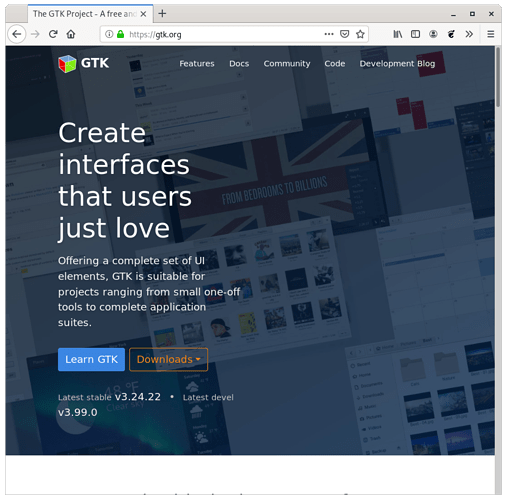Open a new tab with plus button
506x500 pixels.
pos(162,14)
